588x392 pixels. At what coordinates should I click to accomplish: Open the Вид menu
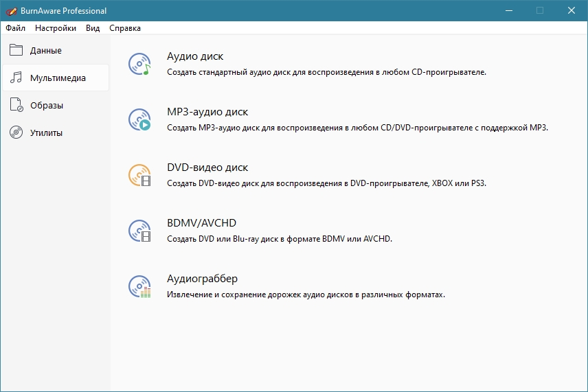tap(93, 28)
